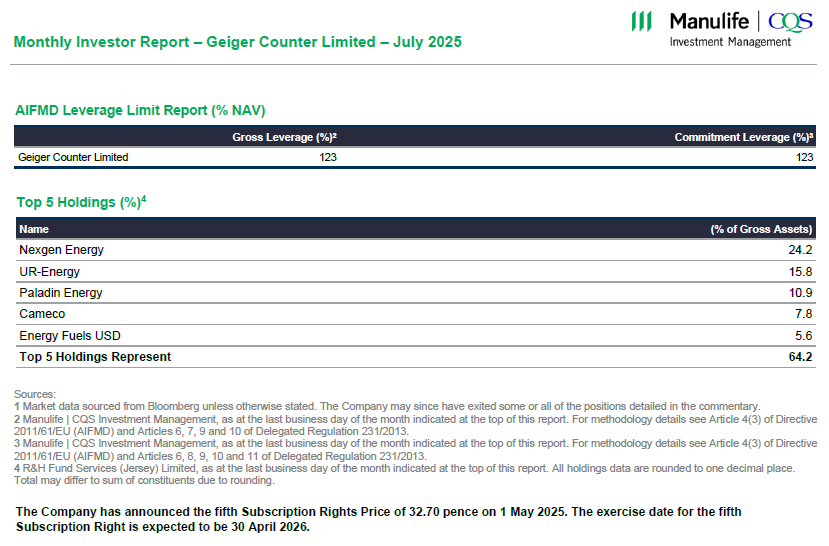Click the Commitment Leverage value 123
The image size is (829, 546).
pos(805,157)
